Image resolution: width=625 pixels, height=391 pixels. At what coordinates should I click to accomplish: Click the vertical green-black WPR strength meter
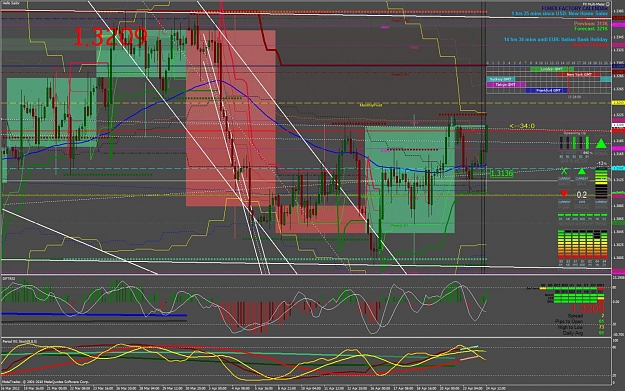601,184
